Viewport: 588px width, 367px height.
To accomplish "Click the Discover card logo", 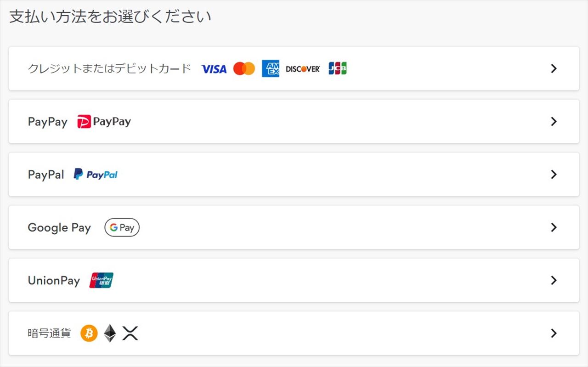I will (303, 69).
